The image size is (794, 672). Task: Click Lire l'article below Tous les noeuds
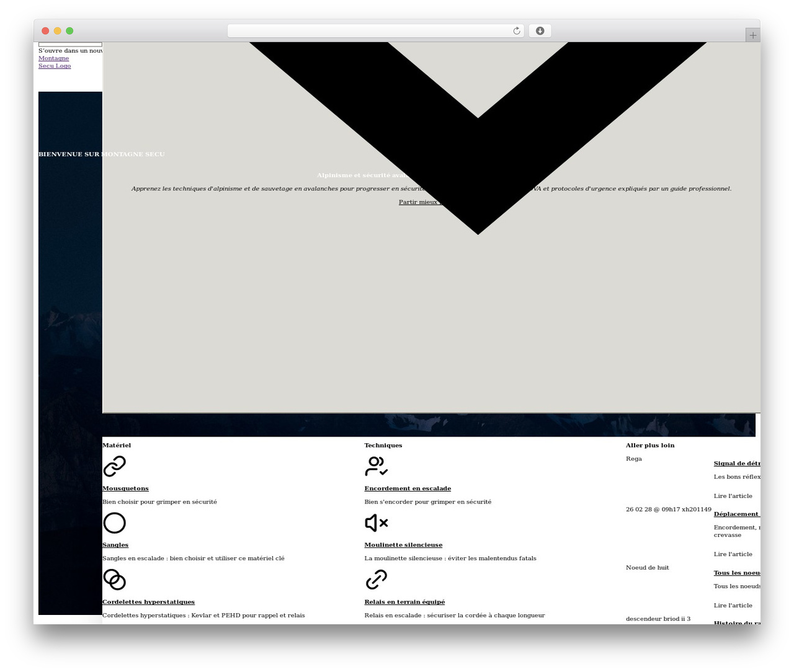tap(733, 606)
